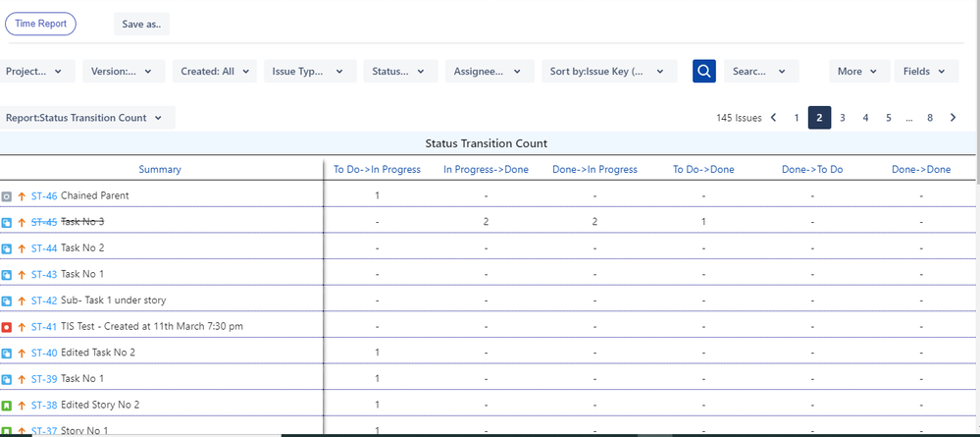This screenshot has height=437, width=980.
Task: Click the task icon beside ST-39
Action: pos(6,379)
